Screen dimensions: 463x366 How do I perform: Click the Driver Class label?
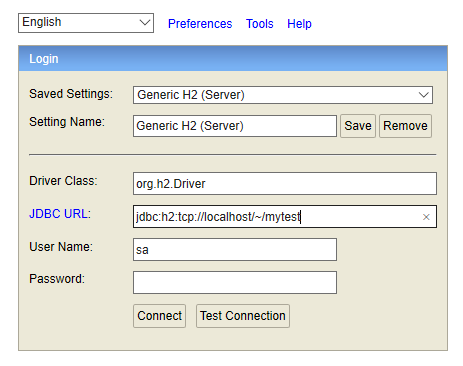point(63,181)
